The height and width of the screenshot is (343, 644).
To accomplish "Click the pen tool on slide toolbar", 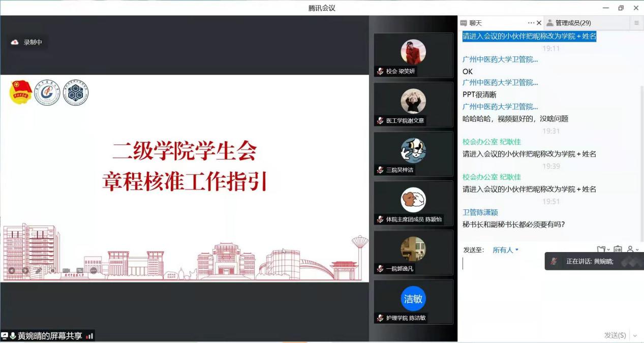I will point(39,271).
